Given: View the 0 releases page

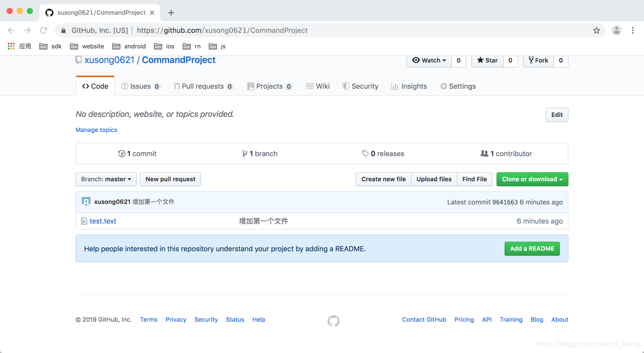Looking at the screenshot, I should (383, 154).
